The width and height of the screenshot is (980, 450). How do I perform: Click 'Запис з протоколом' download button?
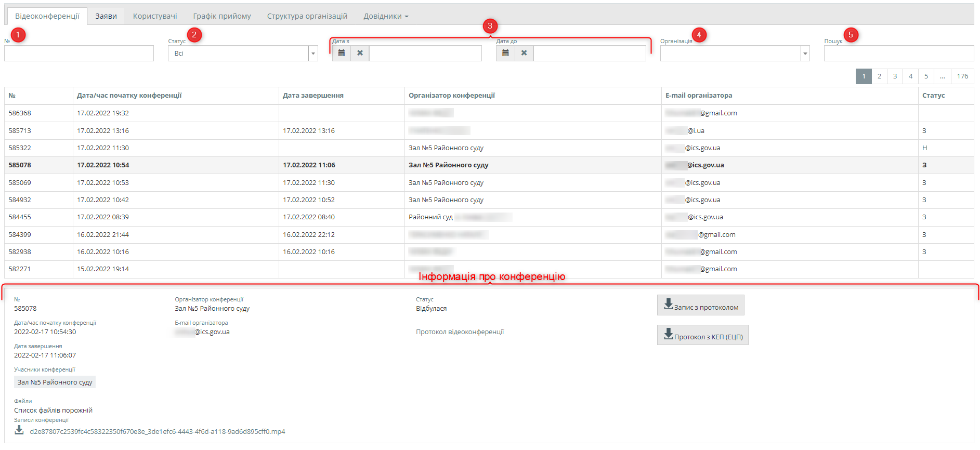coord(700,306)
